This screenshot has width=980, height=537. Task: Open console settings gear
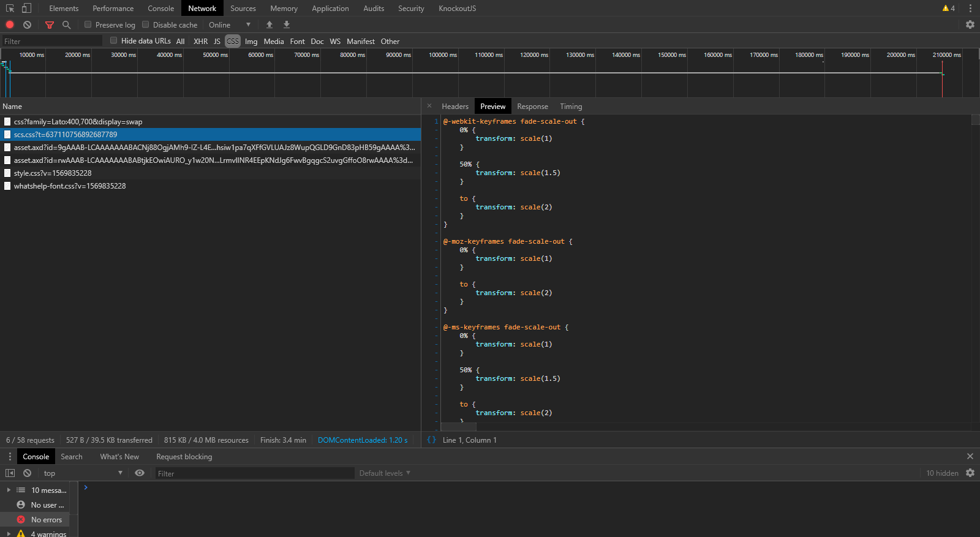click(x=970, y=473)
